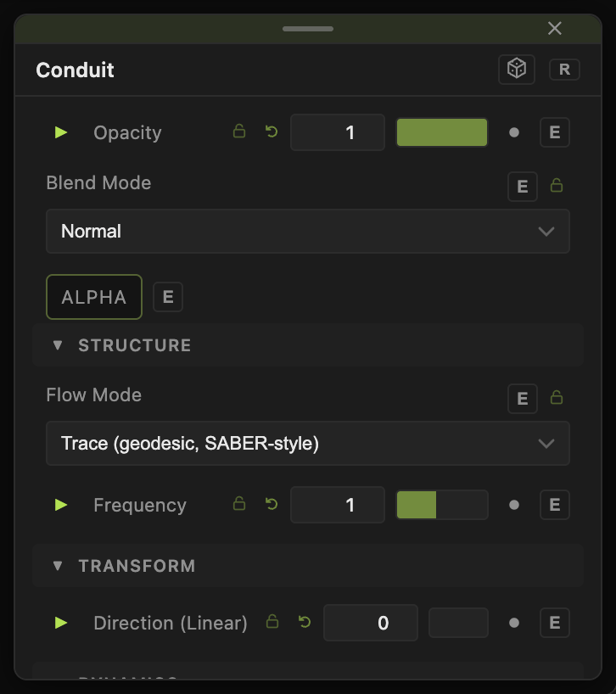Viewport: 616px width, 694px height.
Task: Toggle the Opacity lock icon
Action: tap(239, 132)
